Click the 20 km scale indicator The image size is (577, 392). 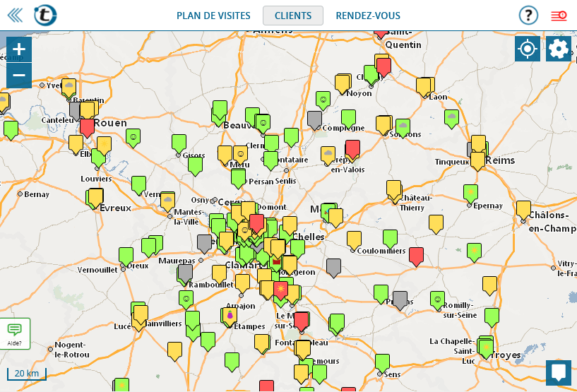click(27, 374)
